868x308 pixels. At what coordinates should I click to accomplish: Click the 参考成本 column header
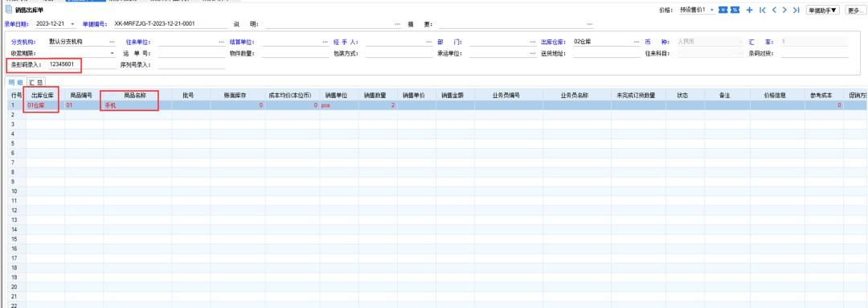click(825, 95)
